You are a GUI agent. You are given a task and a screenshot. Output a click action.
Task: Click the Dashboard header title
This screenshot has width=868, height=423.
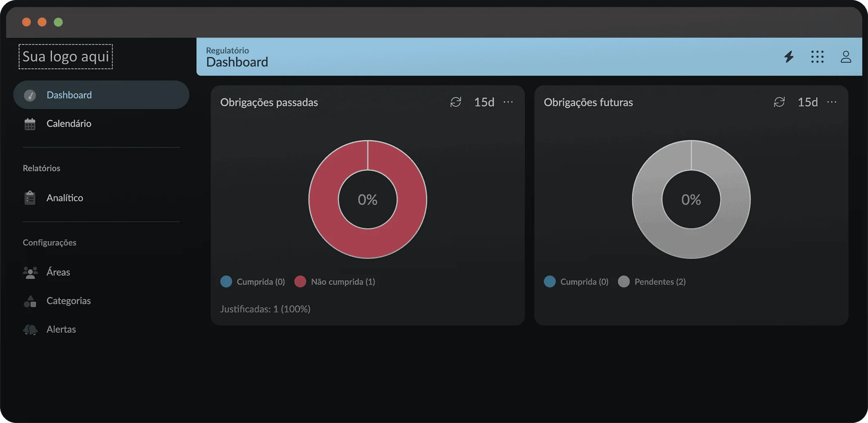pyautogui.click(x=237, y=62)
